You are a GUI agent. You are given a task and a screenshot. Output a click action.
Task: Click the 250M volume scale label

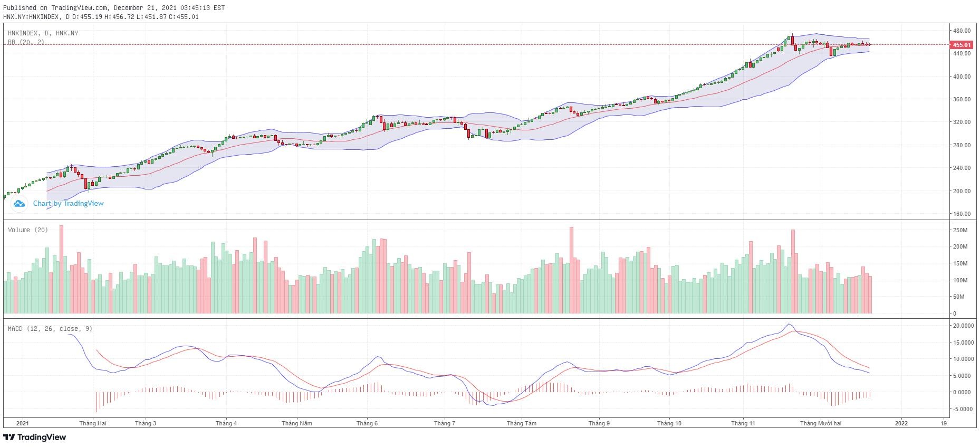coord(960,231)
